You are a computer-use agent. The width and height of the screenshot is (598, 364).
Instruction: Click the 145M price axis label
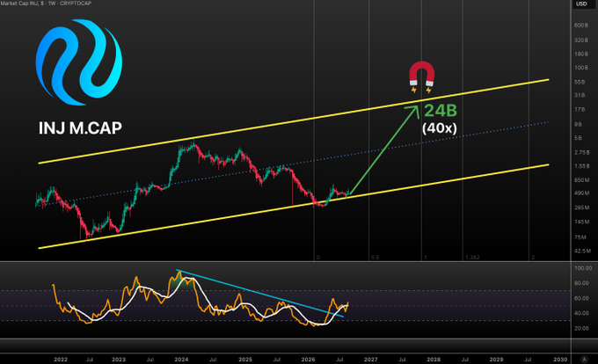coord(582,222)
